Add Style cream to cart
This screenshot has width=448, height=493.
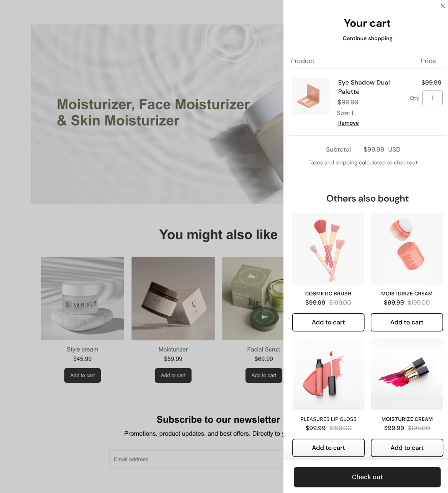pyautogui.click(x=82, y=375)
